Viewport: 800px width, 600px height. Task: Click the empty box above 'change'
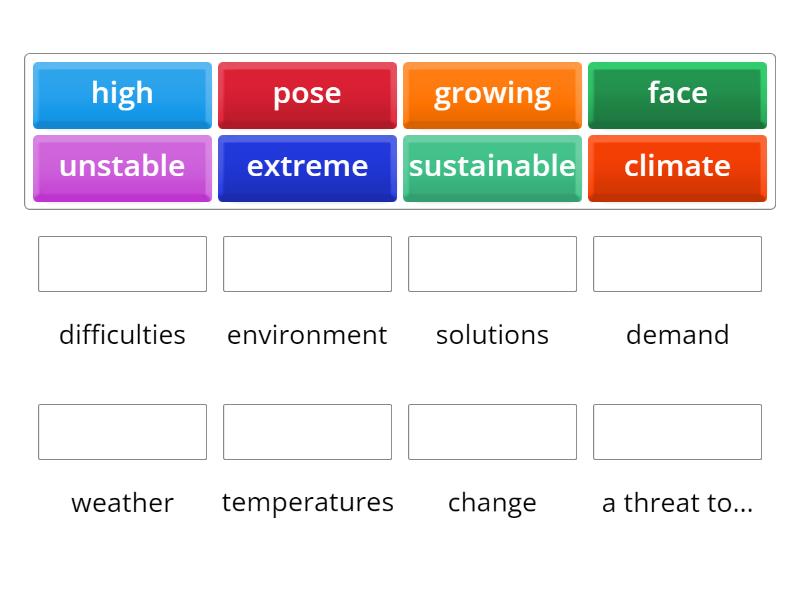[x=492, y=432]
